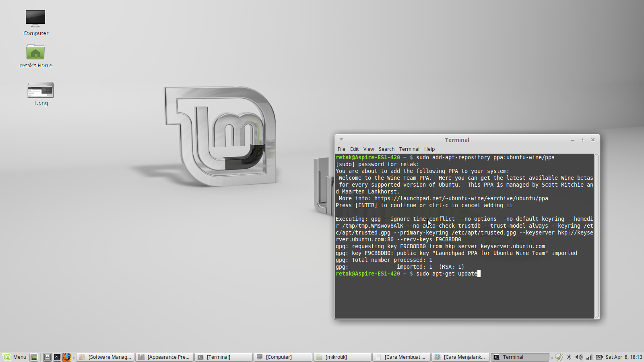The image size is (644, 362).
Task: Open the Terminal titlebar disclosure triangle menu
Action: click(x=341, y=139)
